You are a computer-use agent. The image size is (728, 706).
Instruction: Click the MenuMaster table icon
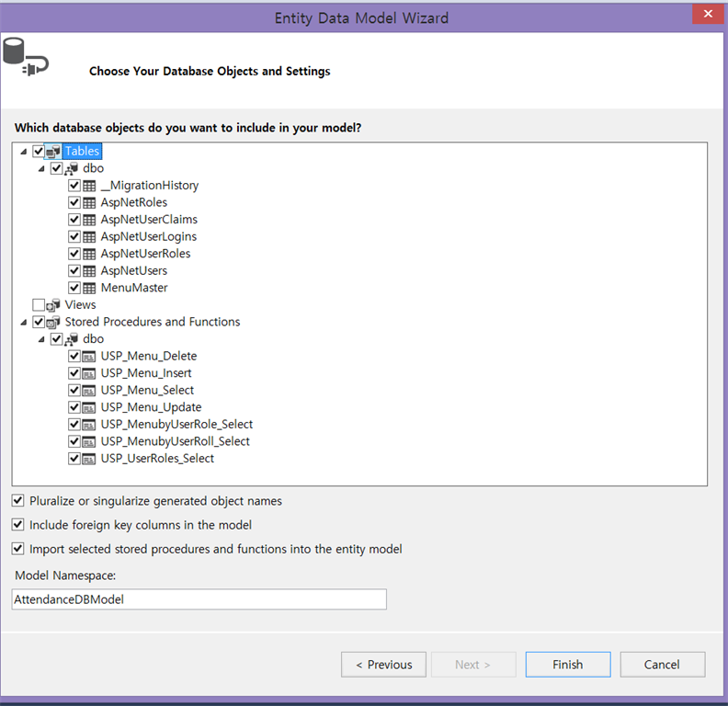point(89,288)
